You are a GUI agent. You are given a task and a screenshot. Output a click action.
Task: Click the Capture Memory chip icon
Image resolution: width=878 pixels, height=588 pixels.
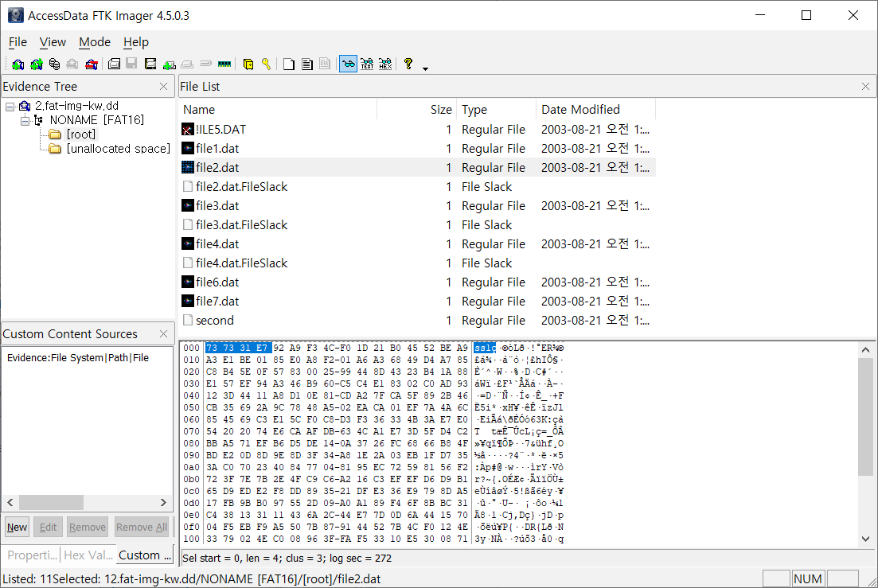pyautogui.click(x=224, y=64)
